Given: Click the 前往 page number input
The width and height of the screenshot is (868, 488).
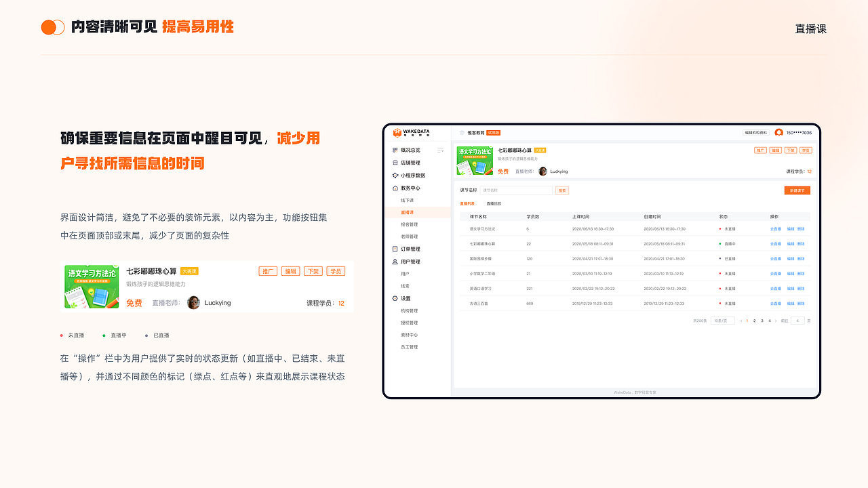Looking at the screenshot, I should 797,321.
